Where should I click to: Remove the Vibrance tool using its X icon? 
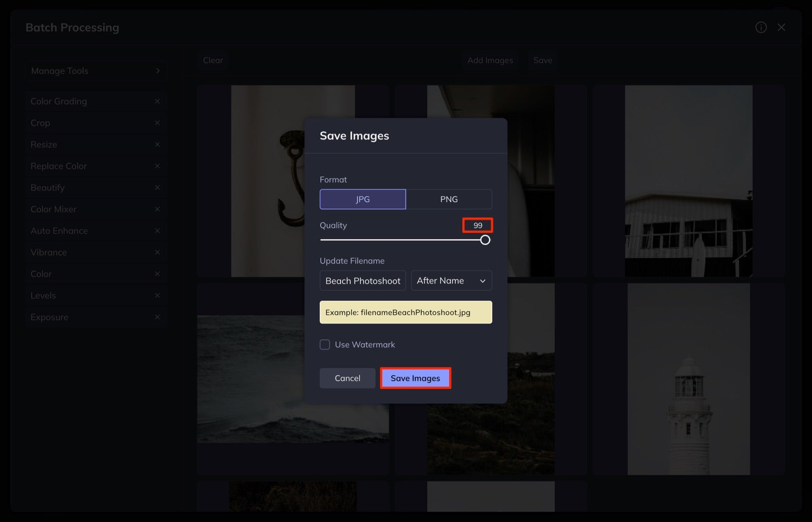[157, 252]
